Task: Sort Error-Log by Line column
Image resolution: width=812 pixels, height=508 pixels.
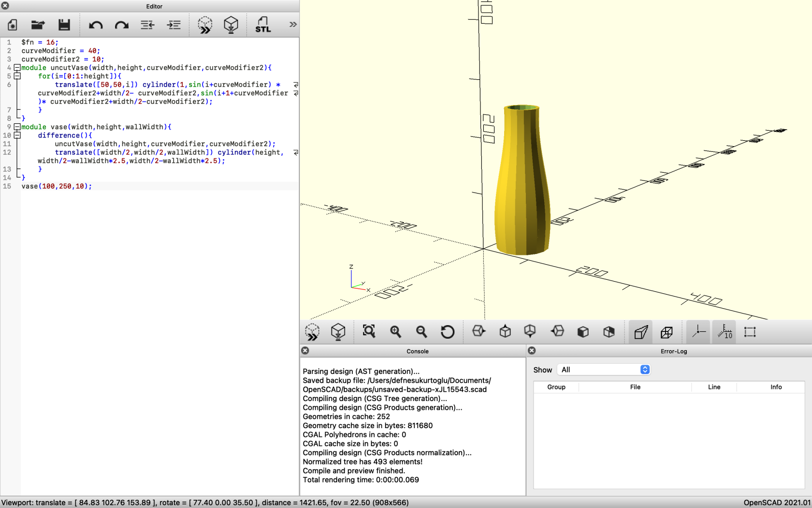Action: [x=714, y=387]
